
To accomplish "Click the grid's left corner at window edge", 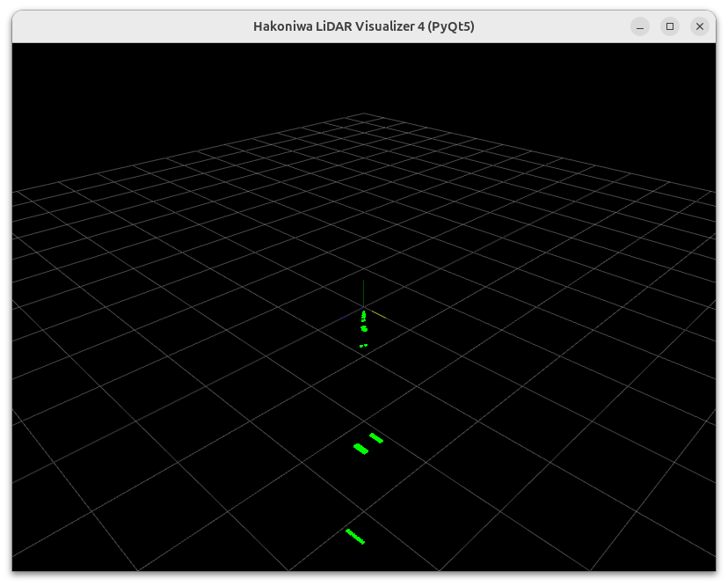I will tap(15, 191).
